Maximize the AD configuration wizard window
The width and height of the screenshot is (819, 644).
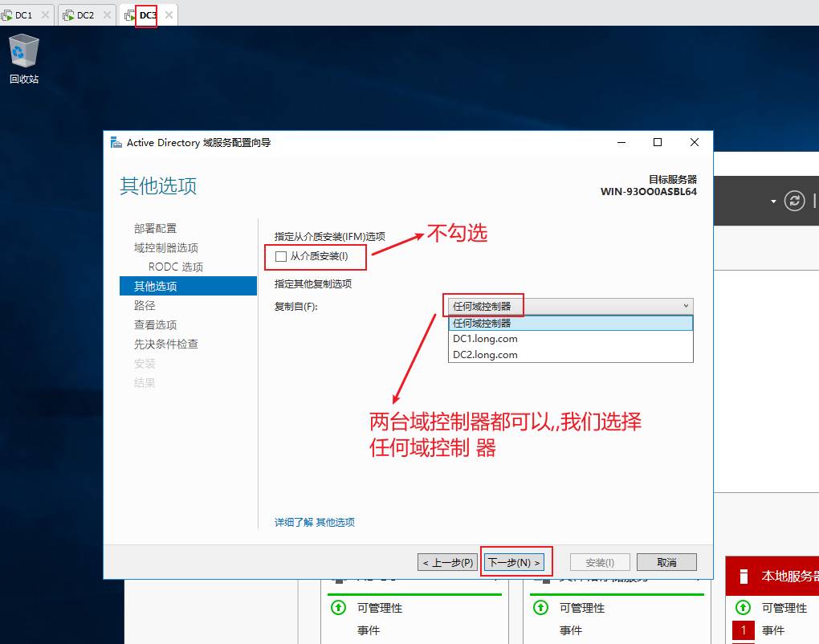pos(658,142)
